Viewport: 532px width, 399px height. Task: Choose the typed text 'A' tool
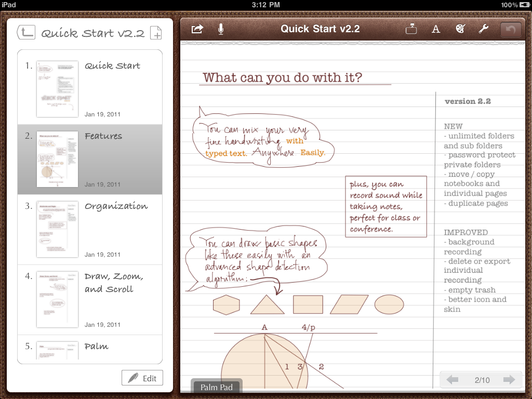pos(436,29)
